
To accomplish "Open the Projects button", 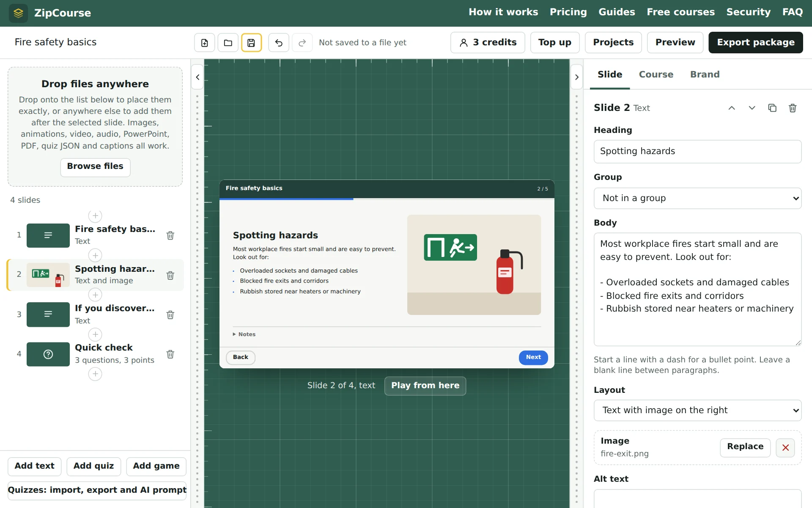I will tap(613, 43).
